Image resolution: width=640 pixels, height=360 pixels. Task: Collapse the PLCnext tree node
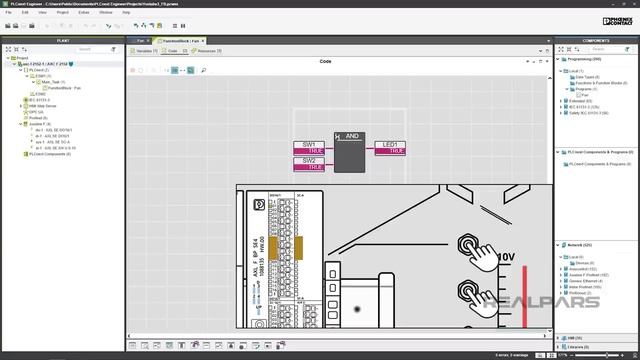click(21, 70)
